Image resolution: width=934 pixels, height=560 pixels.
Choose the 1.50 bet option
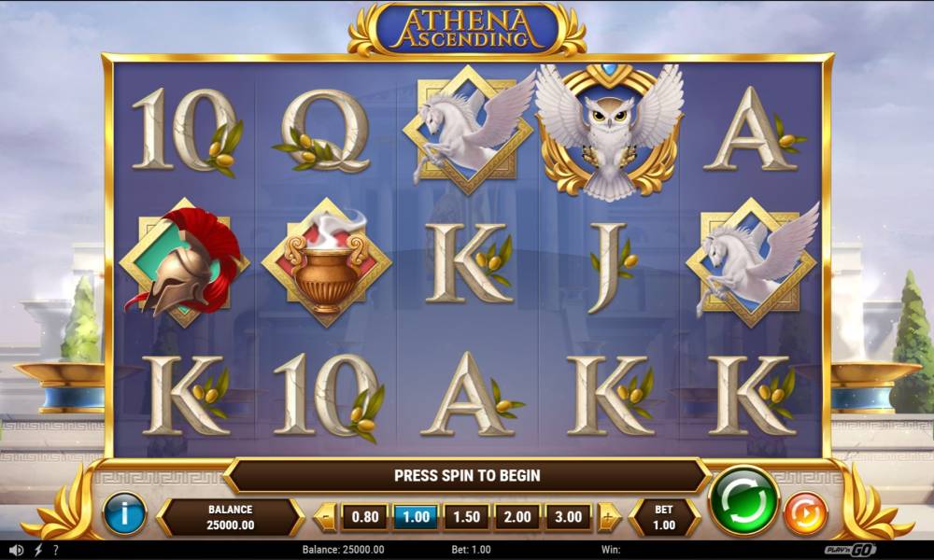pyautogui.click(x=466, y=516)
